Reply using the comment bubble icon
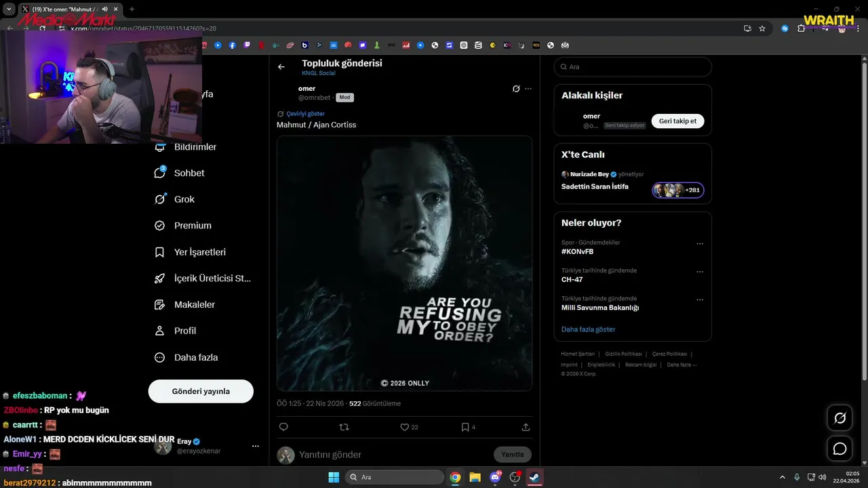Image resolution: width=868 pixels, height=488 pixels. (283, 427)
